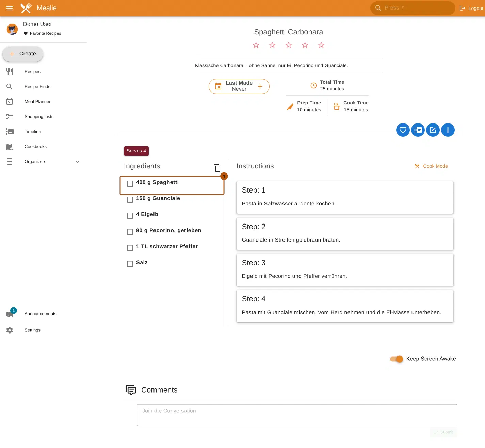Tick the 80 g Pecorino checkbox

130,232
